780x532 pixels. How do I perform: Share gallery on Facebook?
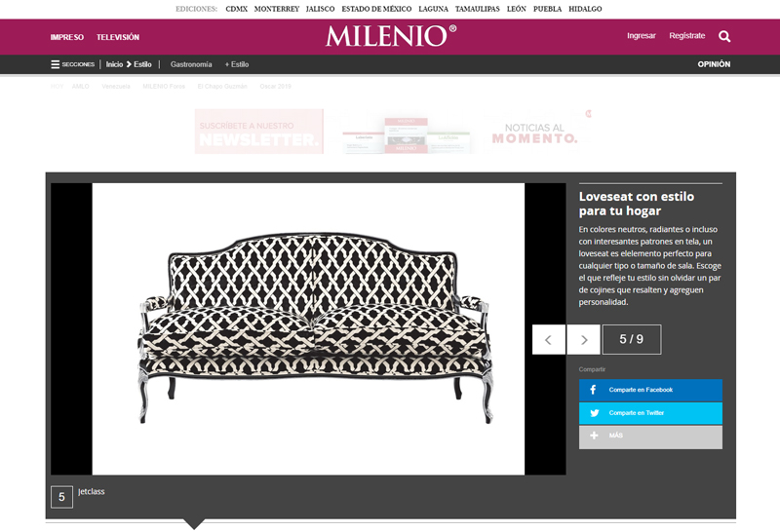[650, 390]
